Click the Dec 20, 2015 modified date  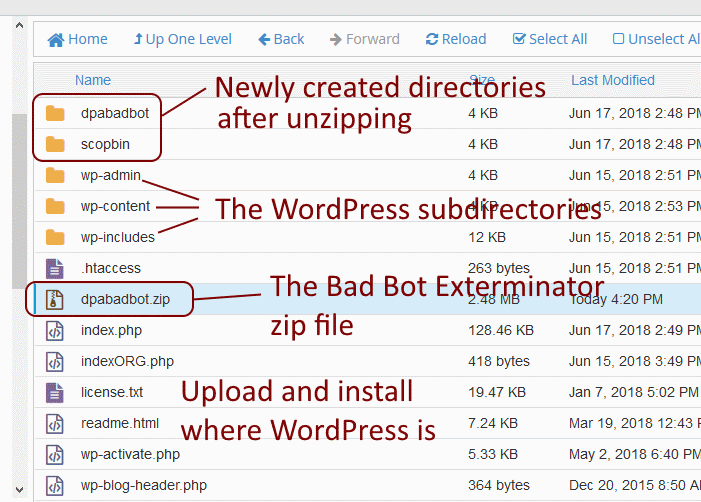[635, 485]
